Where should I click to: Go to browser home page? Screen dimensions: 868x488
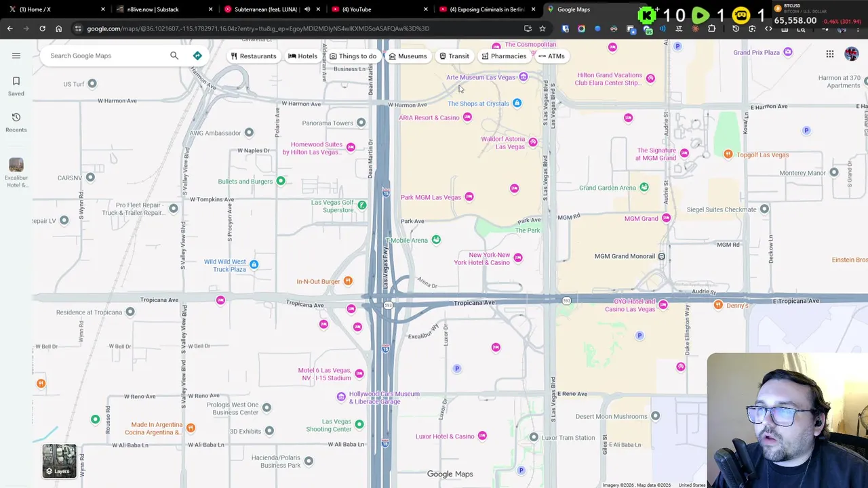click(x=58, y=28)
